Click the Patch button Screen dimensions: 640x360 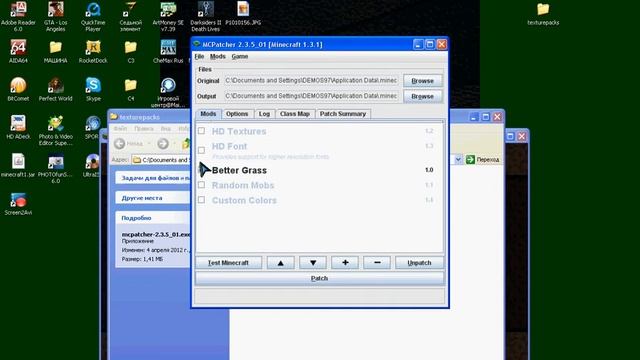319,278
